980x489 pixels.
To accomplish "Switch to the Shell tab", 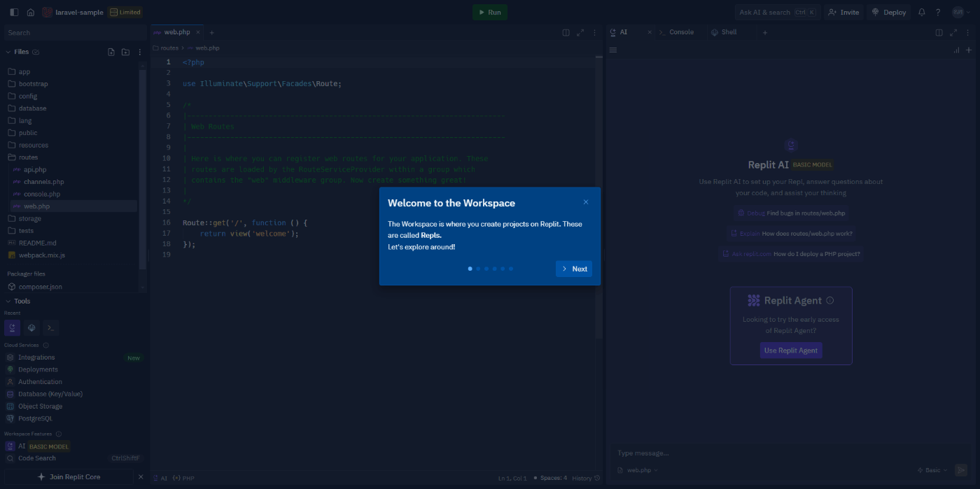I will (724, 32).
